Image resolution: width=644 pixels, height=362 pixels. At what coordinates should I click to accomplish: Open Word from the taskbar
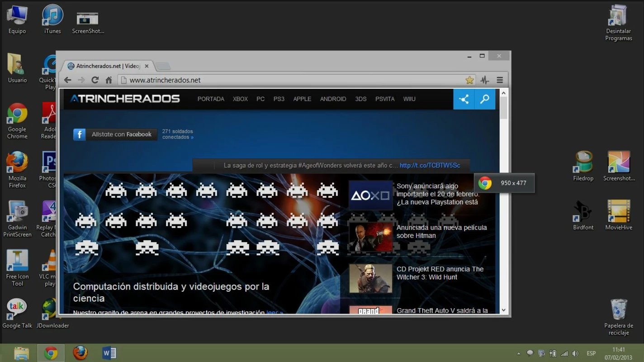point(109,353)
